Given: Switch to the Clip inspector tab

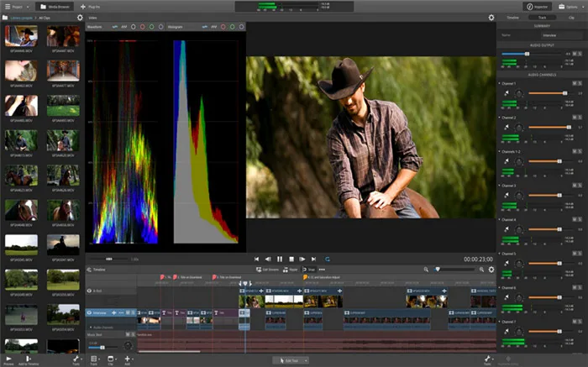Looking at the screenshot, I should [570, 17].
